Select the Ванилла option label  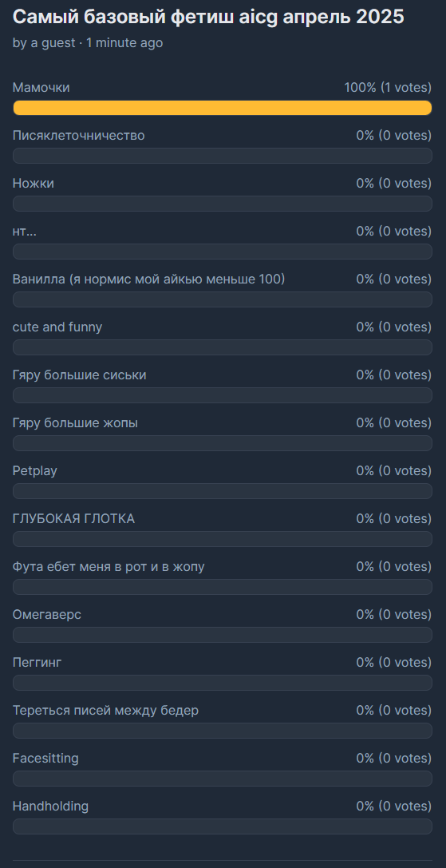(x=148, y=279)
